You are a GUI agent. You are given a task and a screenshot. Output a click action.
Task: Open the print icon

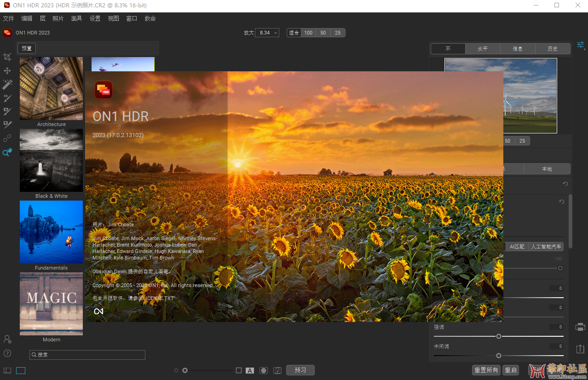pos(580,327)
